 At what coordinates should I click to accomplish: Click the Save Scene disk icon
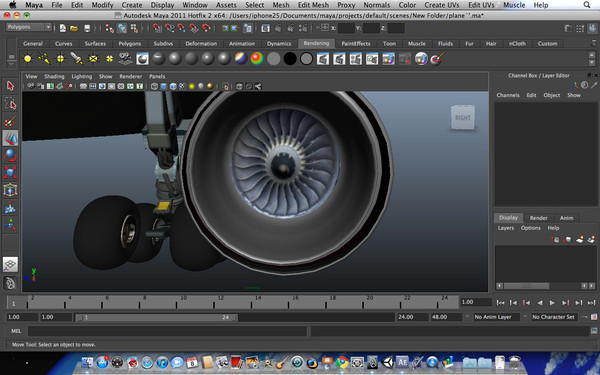pyautogui.click(x=87, y=28)
